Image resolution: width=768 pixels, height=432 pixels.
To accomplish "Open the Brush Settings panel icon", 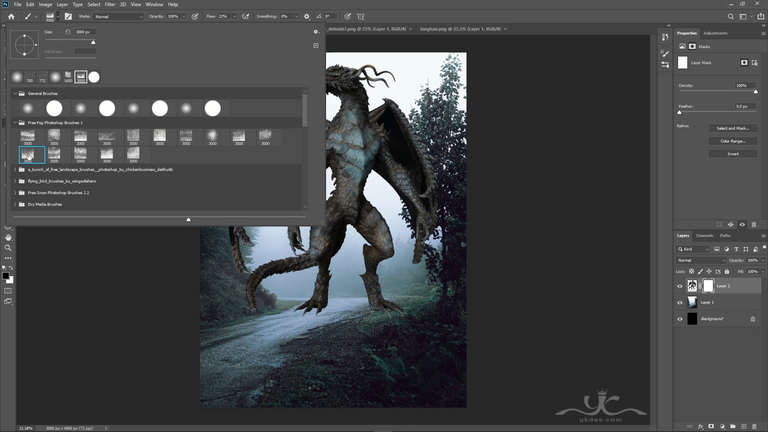I will pyautogui.click(x=665, y=53).
